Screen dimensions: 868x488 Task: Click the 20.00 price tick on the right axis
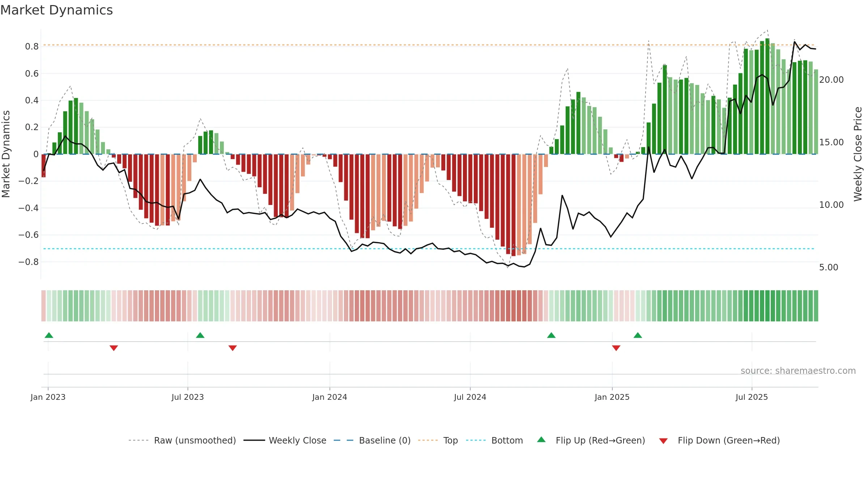point(831,80)
